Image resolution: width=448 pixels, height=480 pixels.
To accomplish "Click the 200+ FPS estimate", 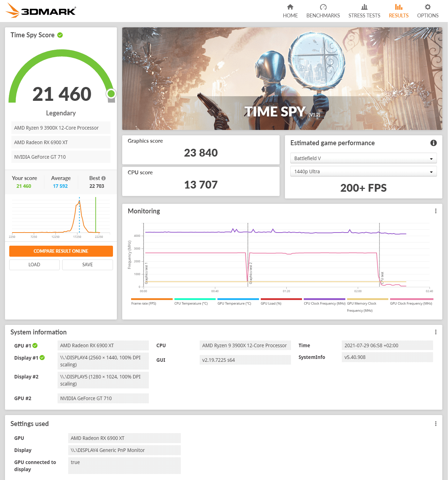I will [363, 188].
